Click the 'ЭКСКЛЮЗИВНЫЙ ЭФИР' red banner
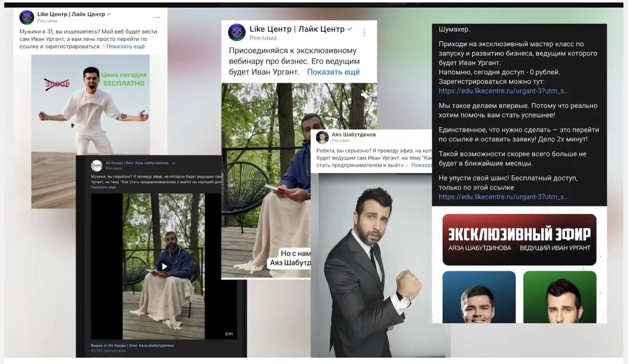This screenshot has height=364, width=628. point(519,240)
